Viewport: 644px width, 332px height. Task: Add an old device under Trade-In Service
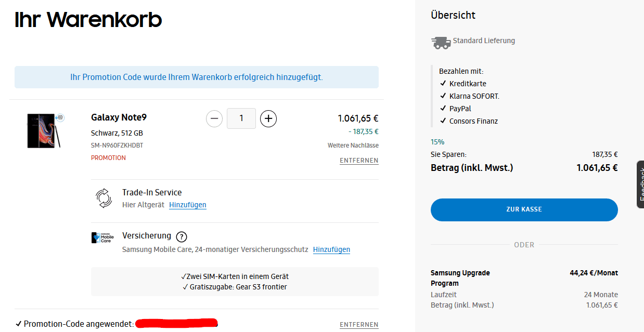pos(188,205)
